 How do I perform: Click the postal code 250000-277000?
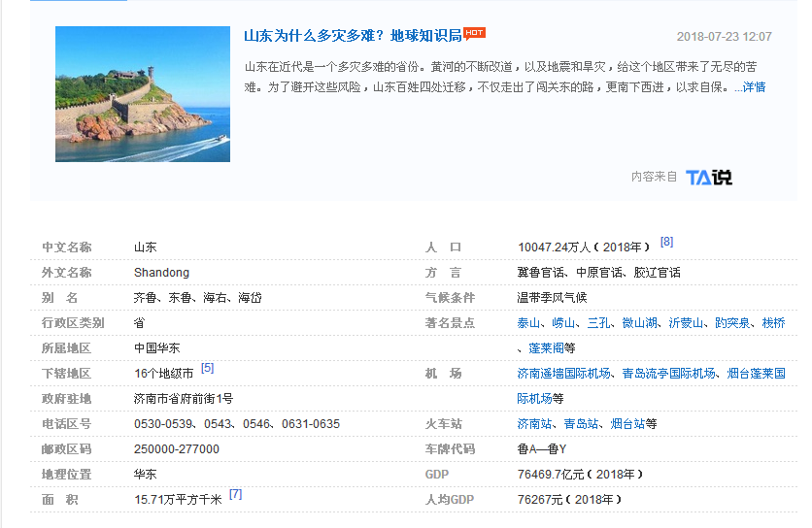point(177,449)
